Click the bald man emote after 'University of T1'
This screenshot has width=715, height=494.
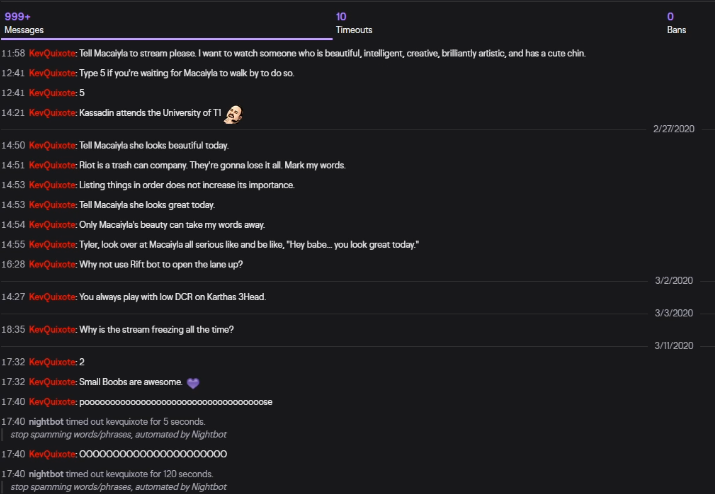click(x=233, y=114)
